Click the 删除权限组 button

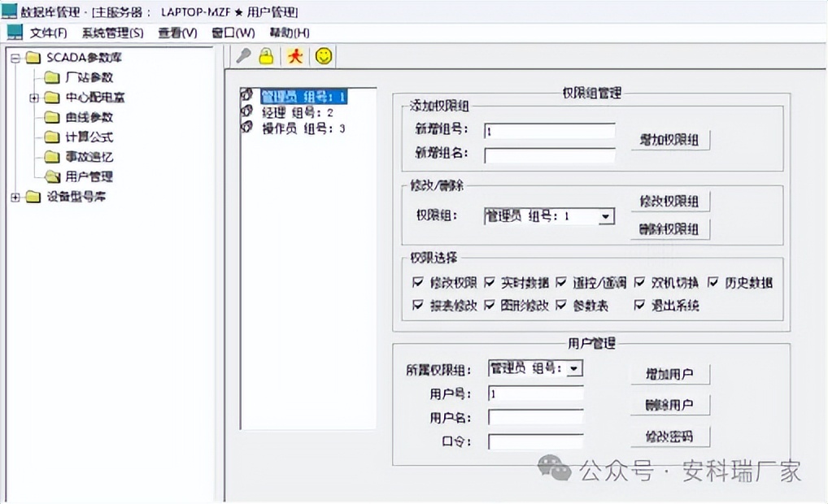click(669, 229)
